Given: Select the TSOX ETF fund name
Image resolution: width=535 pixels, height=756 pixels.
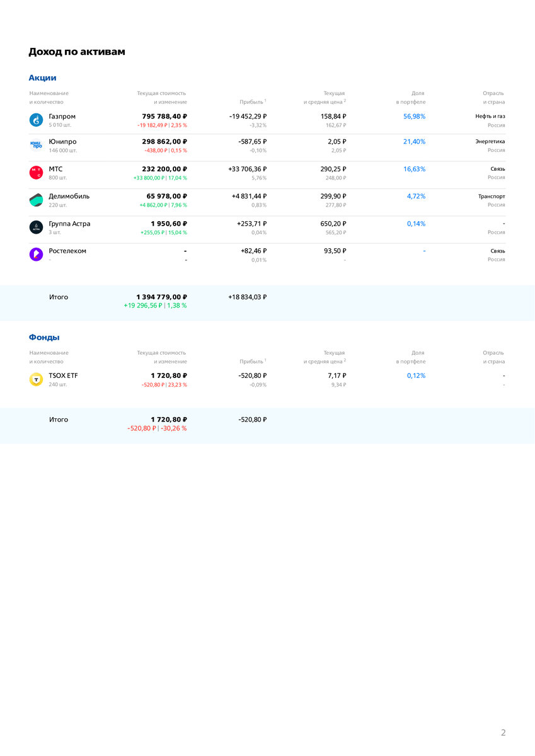Looking at the screenshot, I should (x=63, y=375).
